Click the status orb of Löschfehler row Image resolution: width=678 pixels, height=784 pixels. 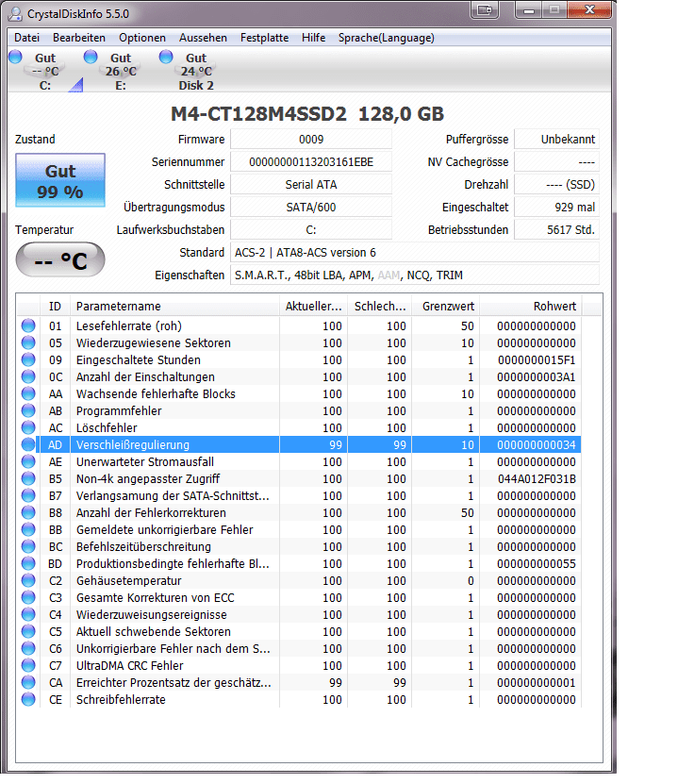(28, 428)
